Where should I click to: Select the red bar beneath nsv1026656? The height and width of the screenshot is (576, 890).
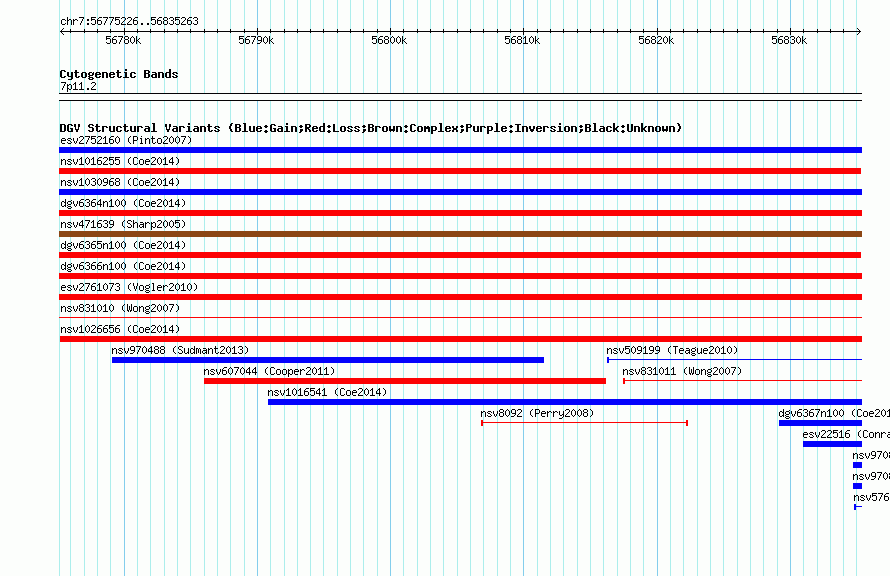click(x=460, y=339)
